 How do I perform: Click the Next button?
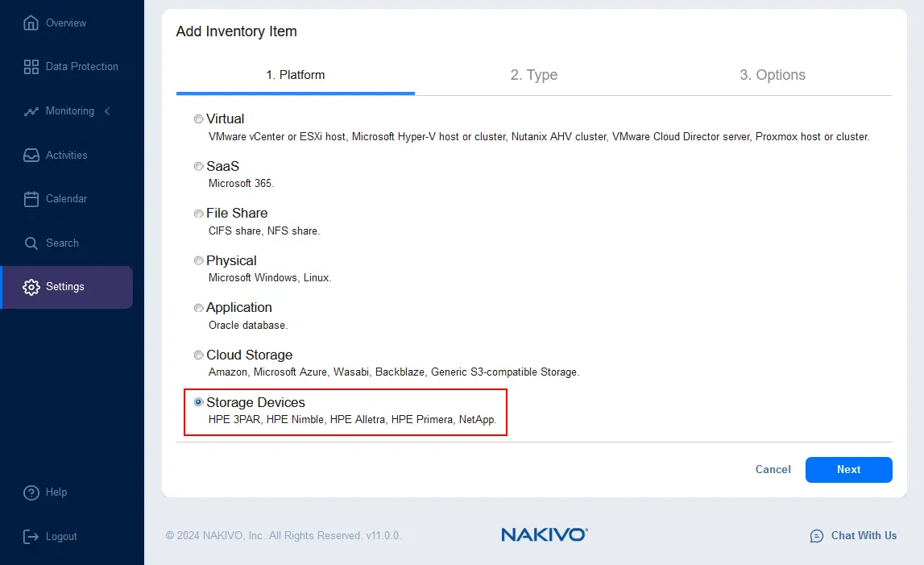(848, 469)
